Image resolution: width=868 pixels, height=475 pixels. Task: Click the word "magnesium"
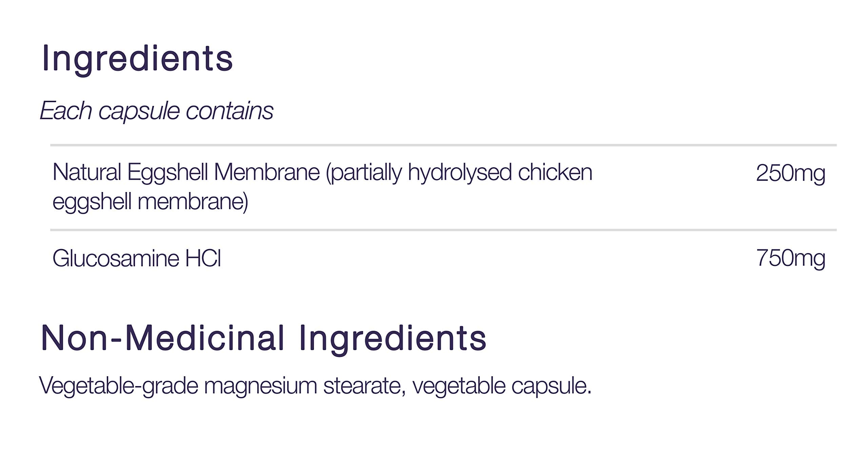coord(260,386)
